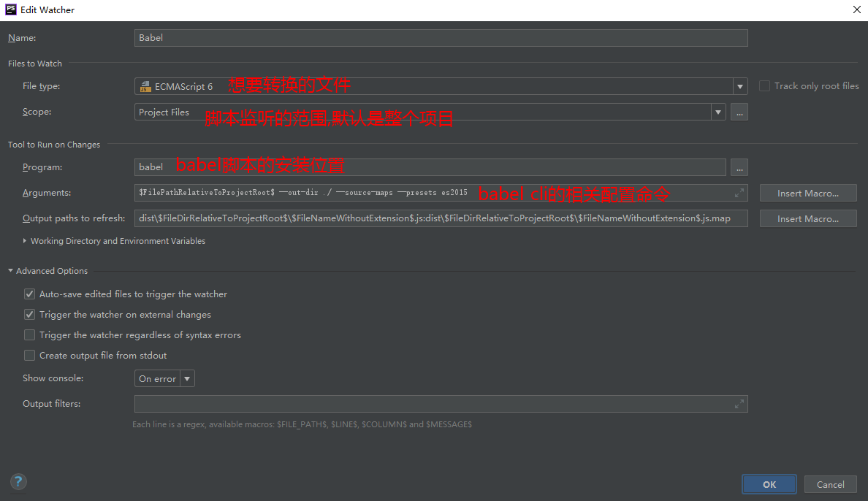Browse for the Program using the ellipsis
This screenshot has width=868, height=501.
(x=739, y=167)
